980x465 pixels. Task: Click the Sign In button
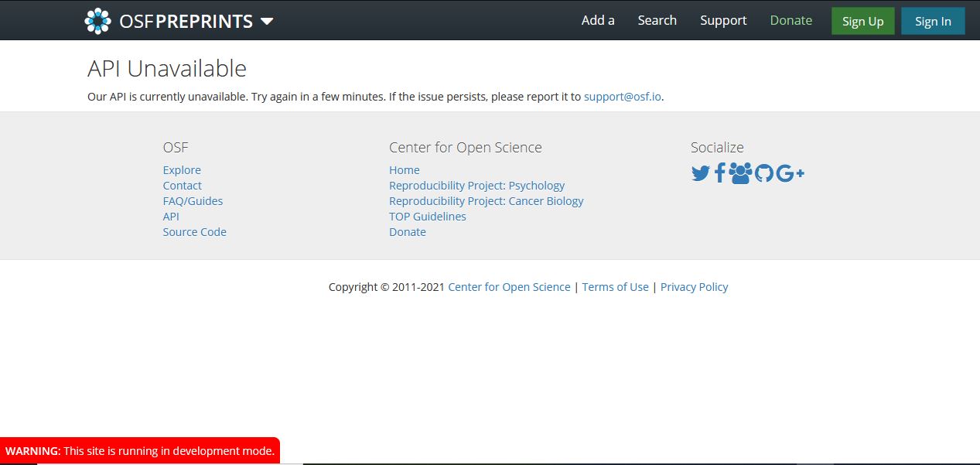point(933,21)
